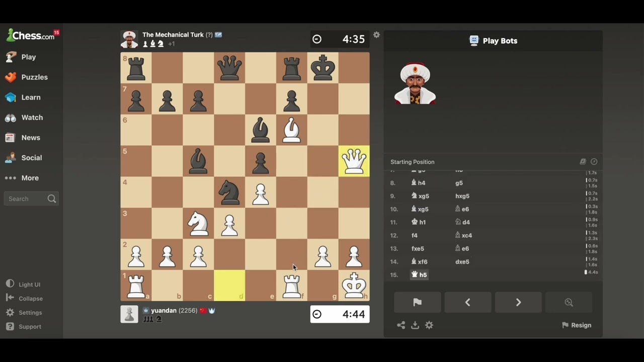Click the large Mechanical Turk bot portrait
Viewport: 644px width, 362px height.
click(x=415, y=84)
